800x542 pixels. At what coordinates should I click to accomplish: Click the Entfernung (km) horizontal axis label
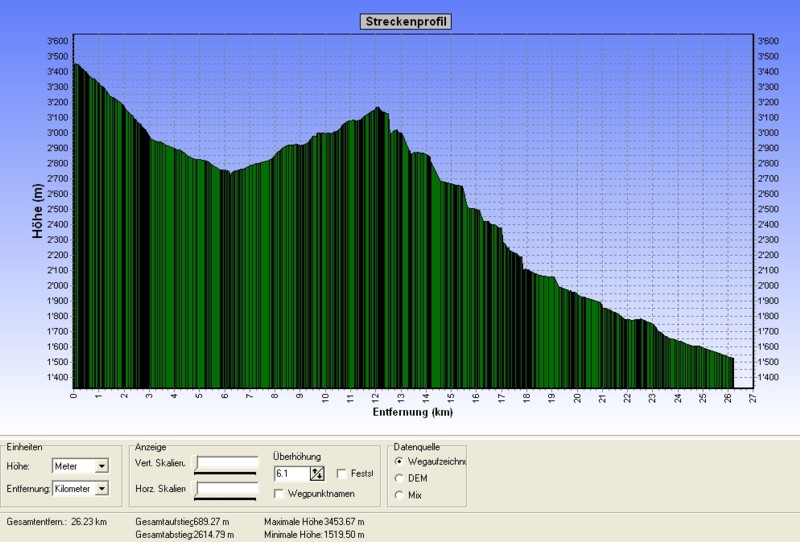tap(413, 412)
